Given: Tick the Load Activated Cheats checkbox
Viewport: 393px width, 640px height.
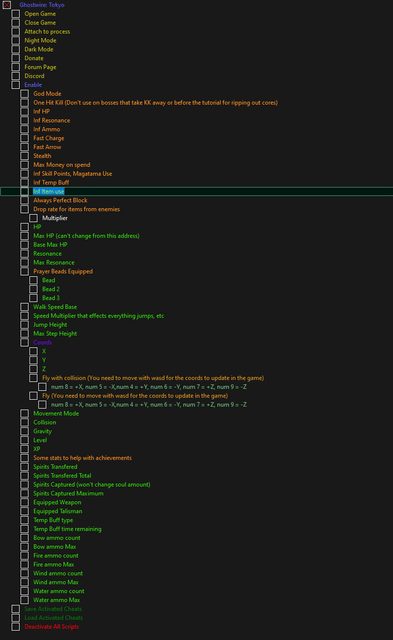Looking at the screenshot, I should [x=16, y=618].
